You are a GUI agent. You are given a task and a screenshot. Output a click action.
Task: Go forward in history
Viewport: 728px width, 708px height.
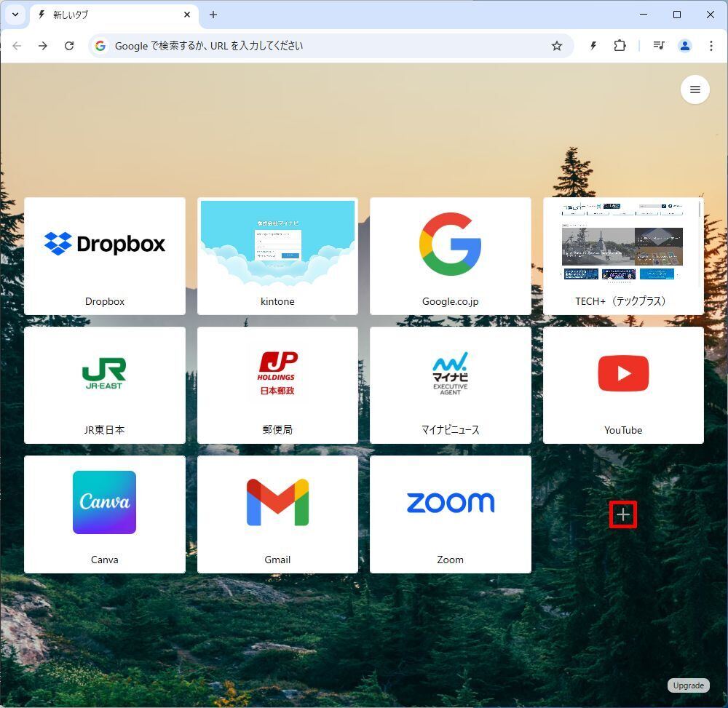pyautogui.click(x=43, y=45)
